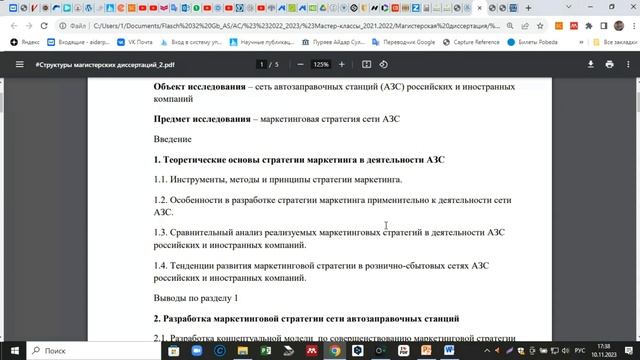Open the VK Почта bookmark

pyautogui.click(x=135, y=42)
